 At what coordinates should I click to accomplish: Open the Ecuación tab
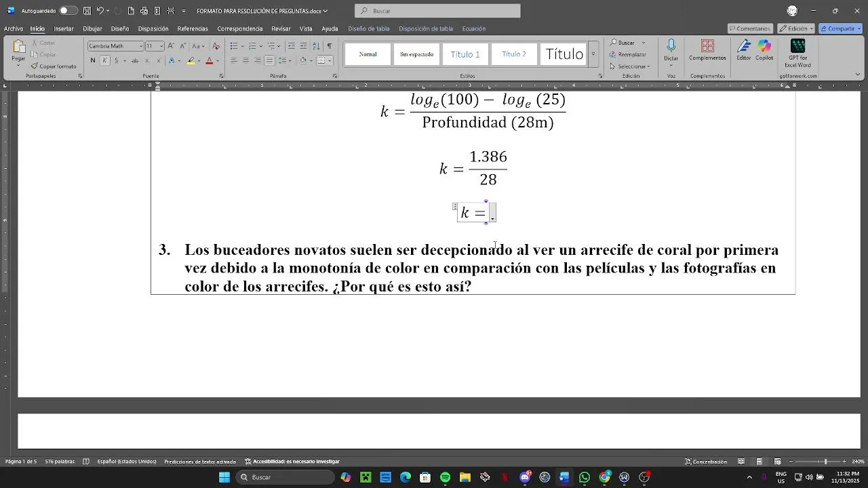[474, 28]
